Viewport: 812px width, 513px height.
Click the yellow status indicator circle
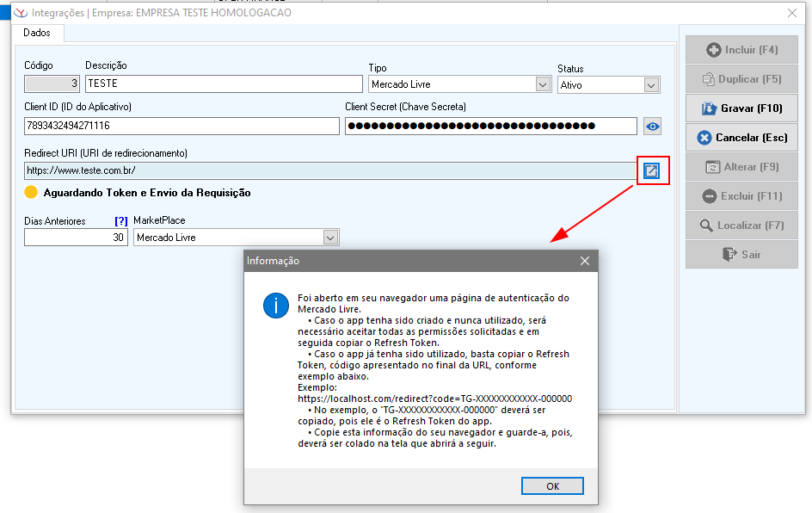pos(31,192)
